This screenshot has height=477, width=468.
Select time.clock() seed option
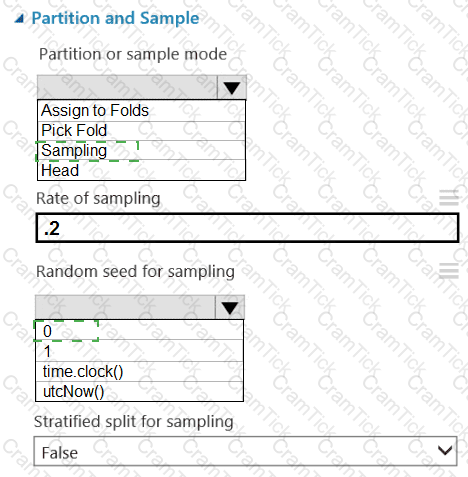[x=139, y=371]
